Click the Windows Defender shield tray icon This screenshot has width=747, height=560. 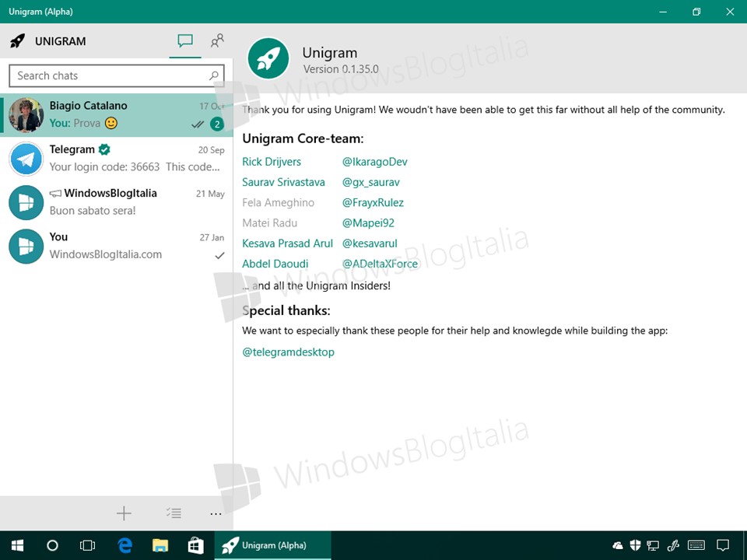tap(635, 545)
